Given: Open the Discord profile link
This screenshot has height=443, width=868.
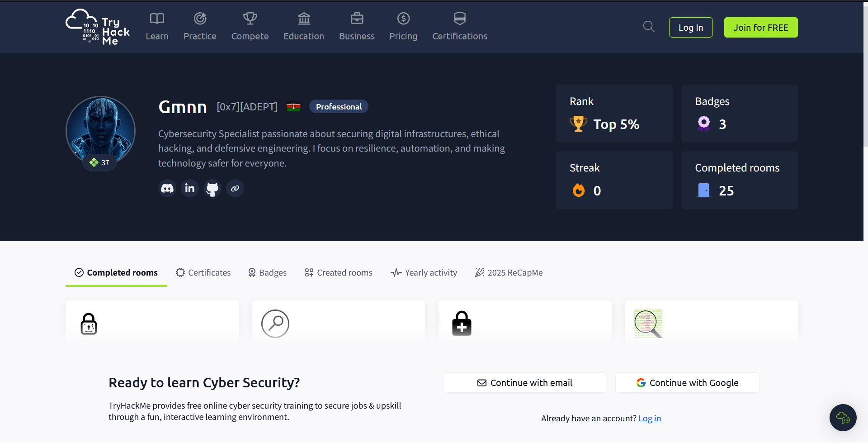Looking at the screenshot, I should pos(167,188).
